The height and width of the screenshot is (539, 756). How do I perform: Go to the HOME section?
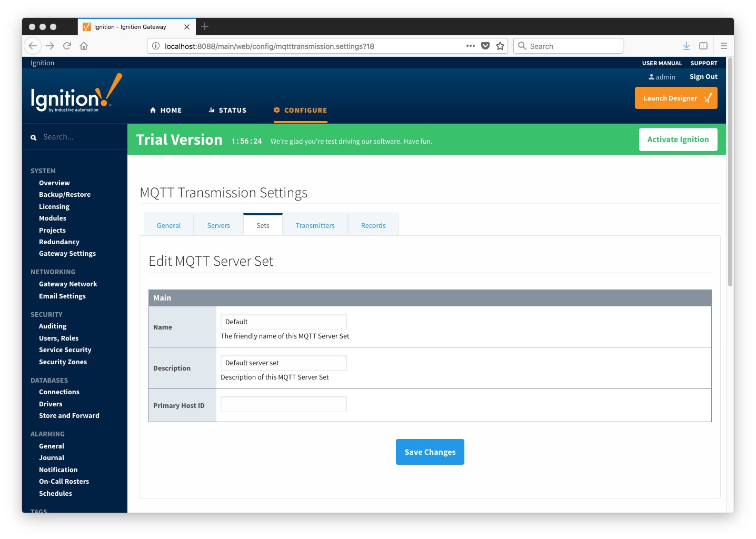click(x=166, y=111)
